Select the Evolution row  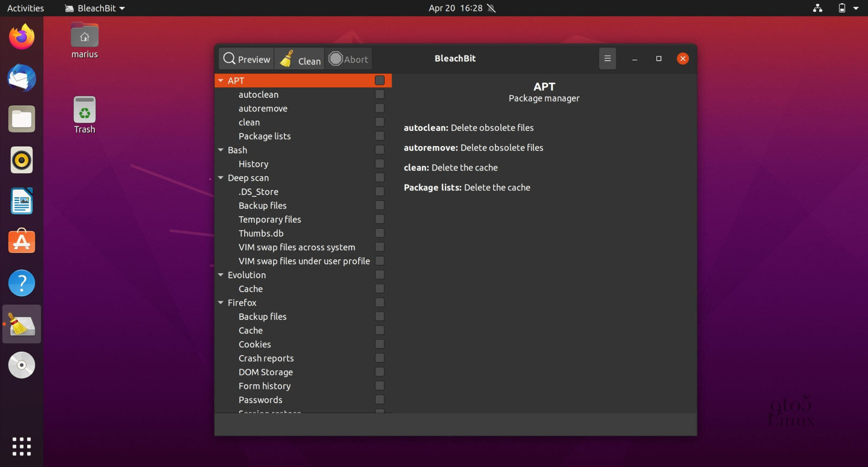click(303, 275)
